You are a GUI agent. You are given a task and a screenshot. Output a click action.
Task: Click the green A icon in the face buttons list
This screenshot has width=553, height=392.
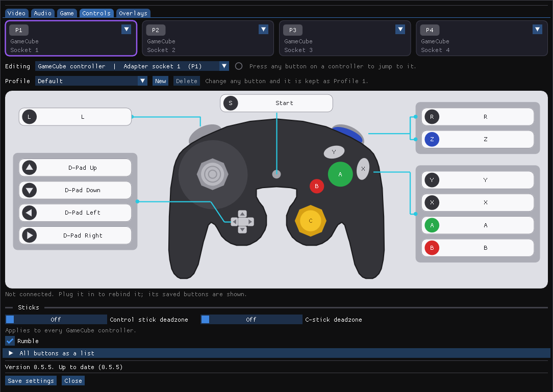point(432,225)
